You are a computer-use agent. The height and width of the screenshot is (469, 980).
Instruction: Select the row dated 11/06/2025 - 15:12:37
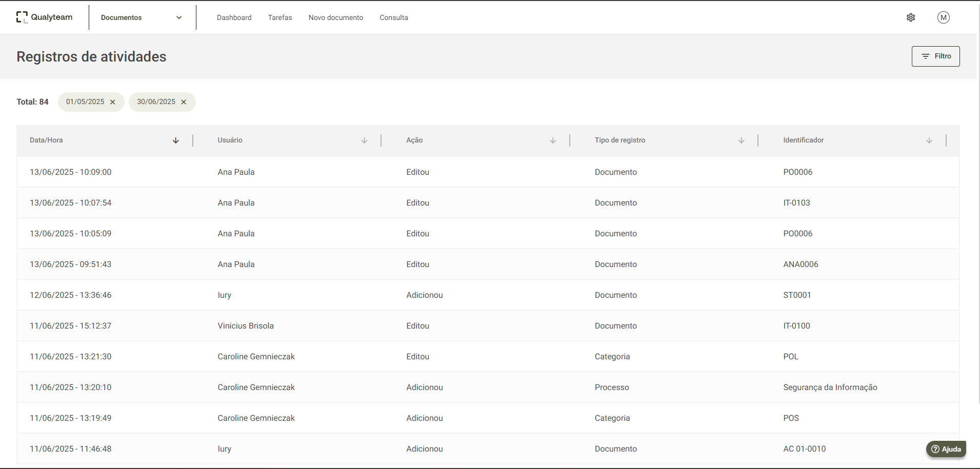[488, 326]
